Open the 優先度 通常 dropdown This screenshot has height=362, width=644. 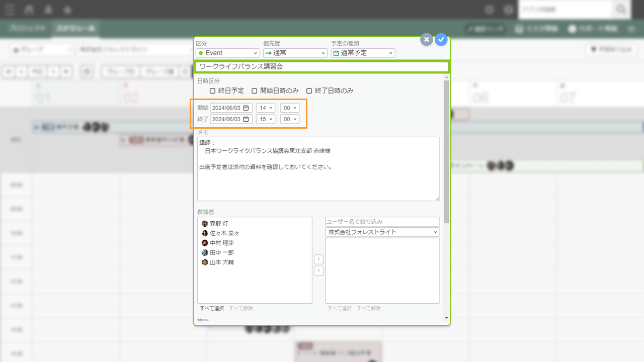295,53
